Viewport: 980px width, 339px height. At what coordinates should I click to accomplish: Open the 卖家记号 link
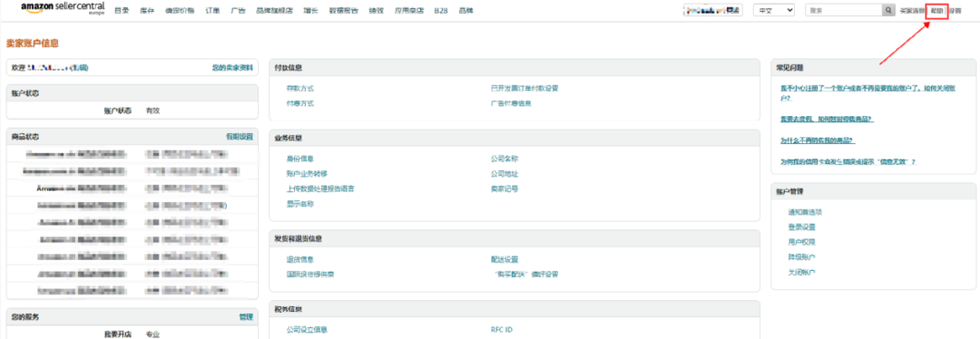pyautogui.click(x=505, y=189)
